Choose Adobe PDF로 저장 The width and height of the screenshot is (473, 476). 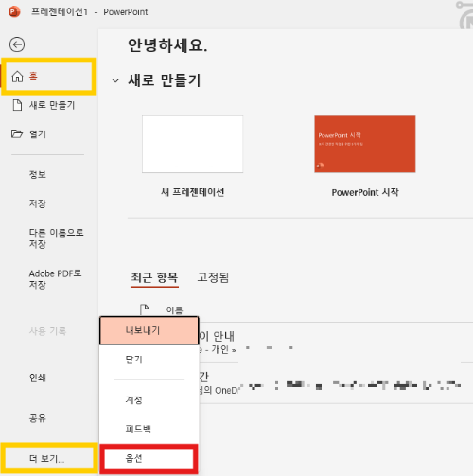(x=55, y=279)
